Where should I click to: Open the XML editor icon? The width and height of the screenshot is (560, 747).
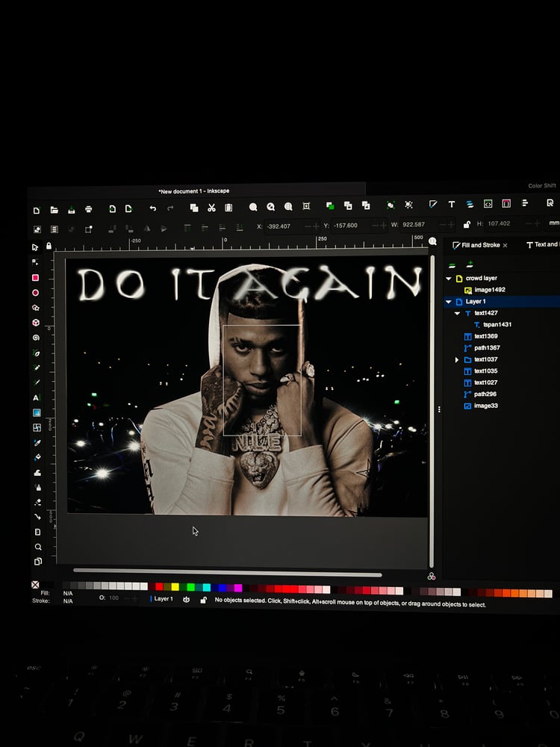pyautogui.click(x=488, y=204)
